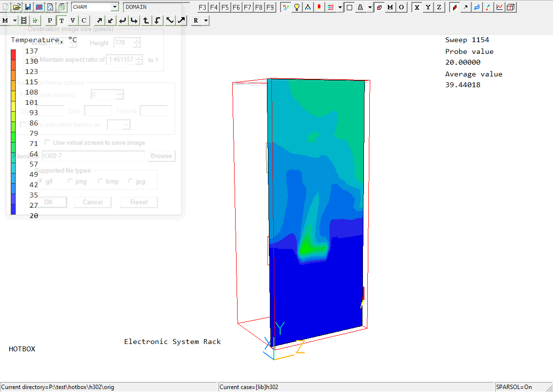Viewport: 553px width, 392px height.
Task: Click the light bulb lighting icon
Action: click(x=296, y=7)
